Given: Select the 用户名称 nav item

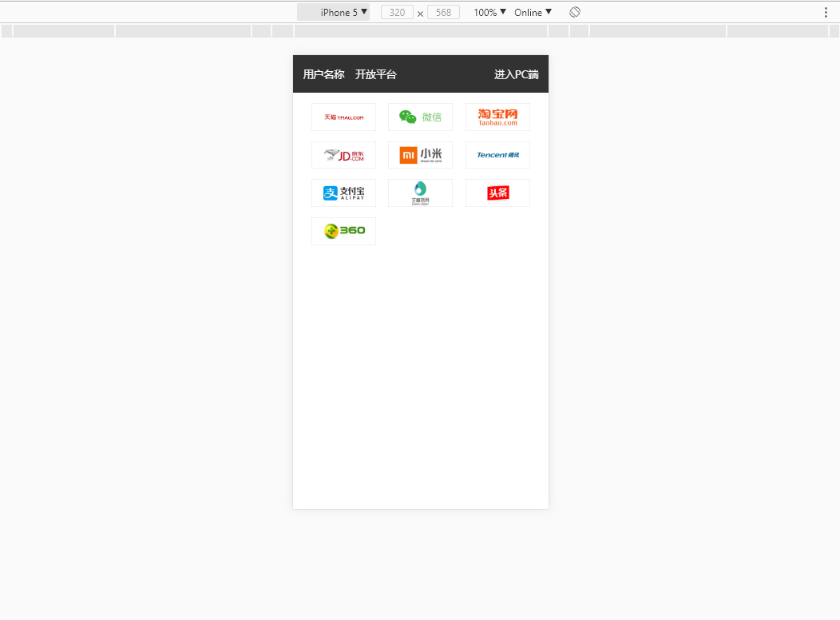Looking at the screenshot, I should click(x=323, y=74).
